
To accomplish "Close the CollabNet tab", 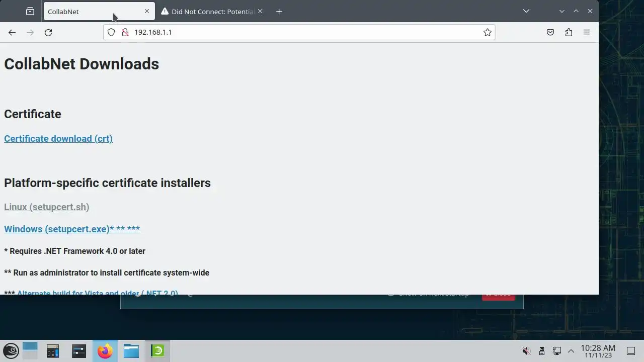I will tap(147, 11).
